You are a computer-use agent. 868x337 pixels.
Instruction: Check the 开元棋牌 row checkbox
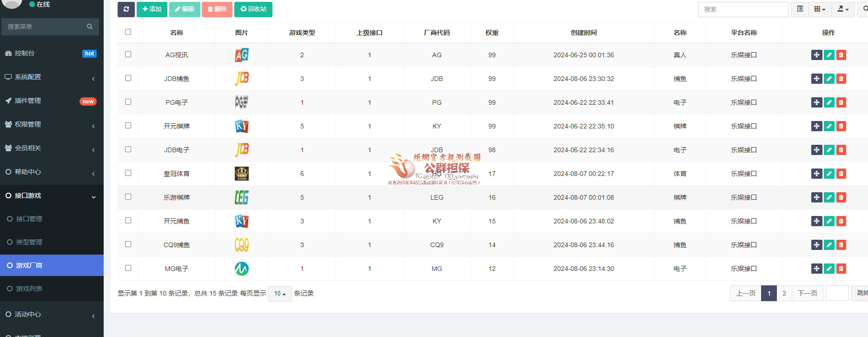(x=128, y=126)
